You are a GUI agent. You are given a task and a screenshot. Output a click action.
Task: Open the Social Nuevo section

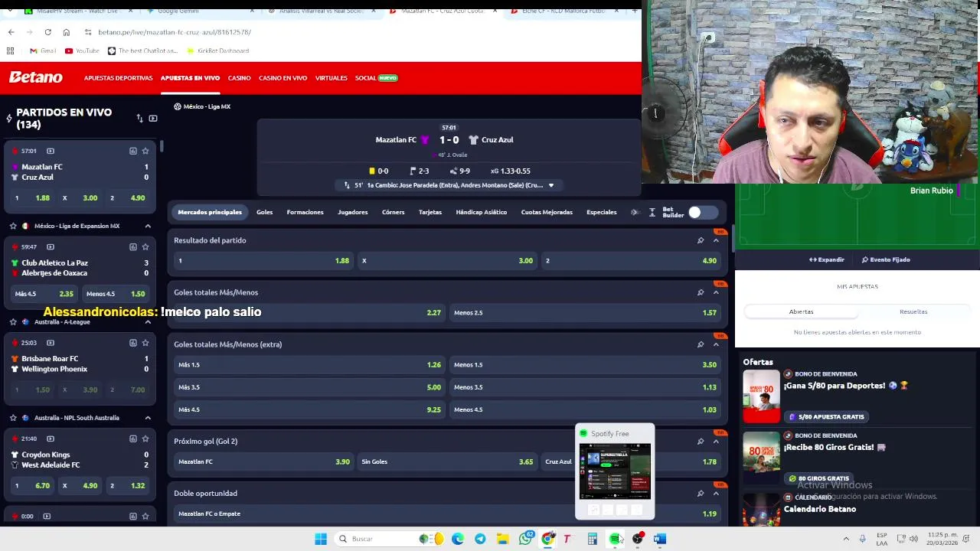(376, 78)
